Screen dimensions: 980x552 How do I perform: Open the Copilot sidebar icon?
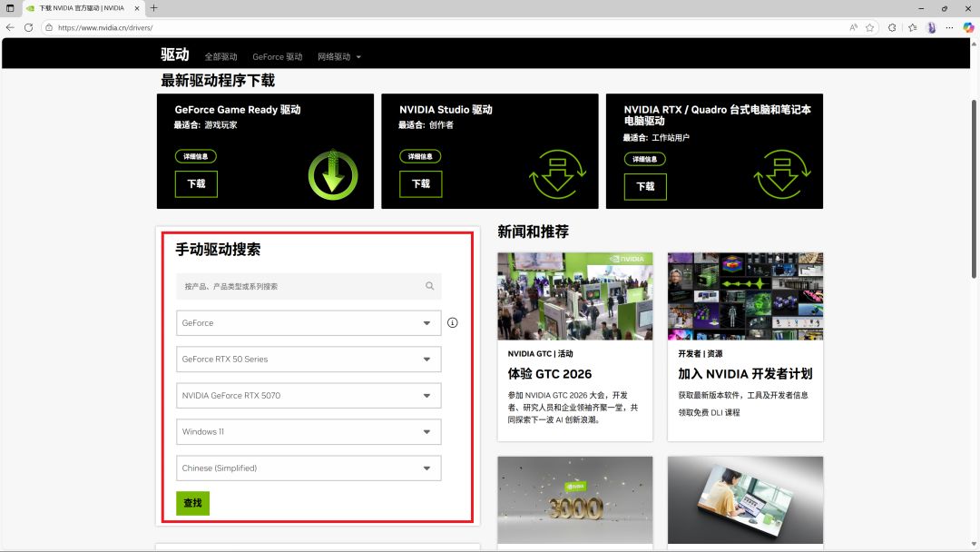968,27
